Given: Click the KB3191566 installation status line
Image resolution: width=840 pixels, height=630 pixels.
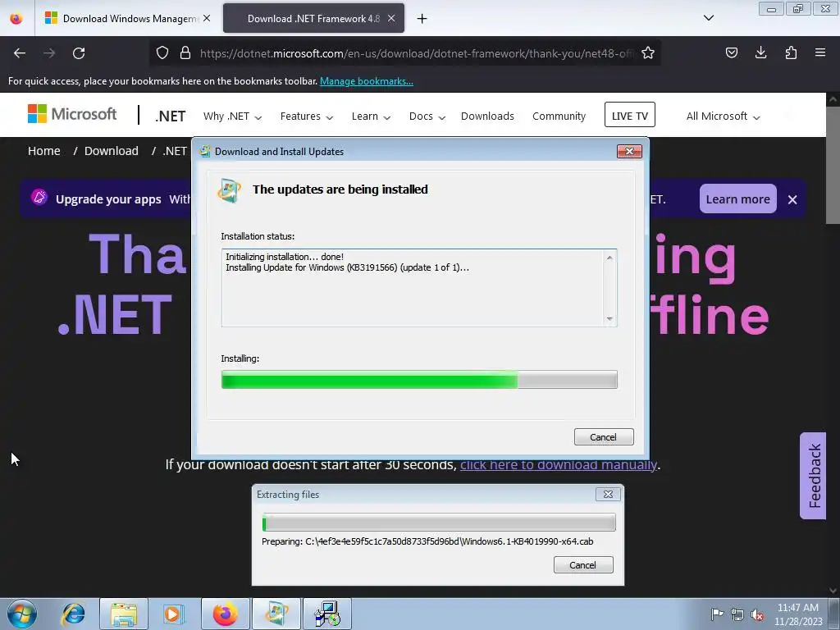Looking at the screenshot, I should (347, 267).
